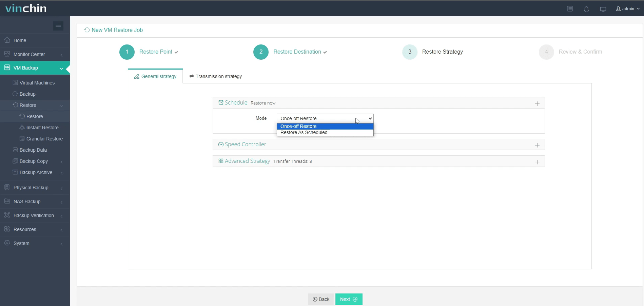Select the 'Restore As Scheduled' option

[304, 133]
